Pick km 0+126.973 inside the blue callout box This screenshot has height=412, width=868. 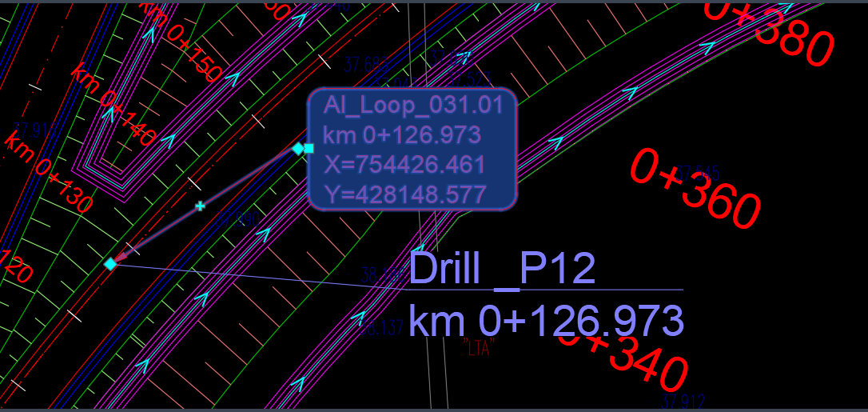pos(402,135)
